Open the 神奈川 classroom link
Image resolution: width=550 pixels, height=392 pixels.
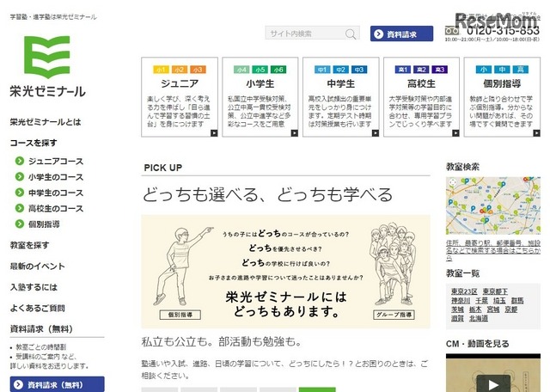[x=461, y=301]
